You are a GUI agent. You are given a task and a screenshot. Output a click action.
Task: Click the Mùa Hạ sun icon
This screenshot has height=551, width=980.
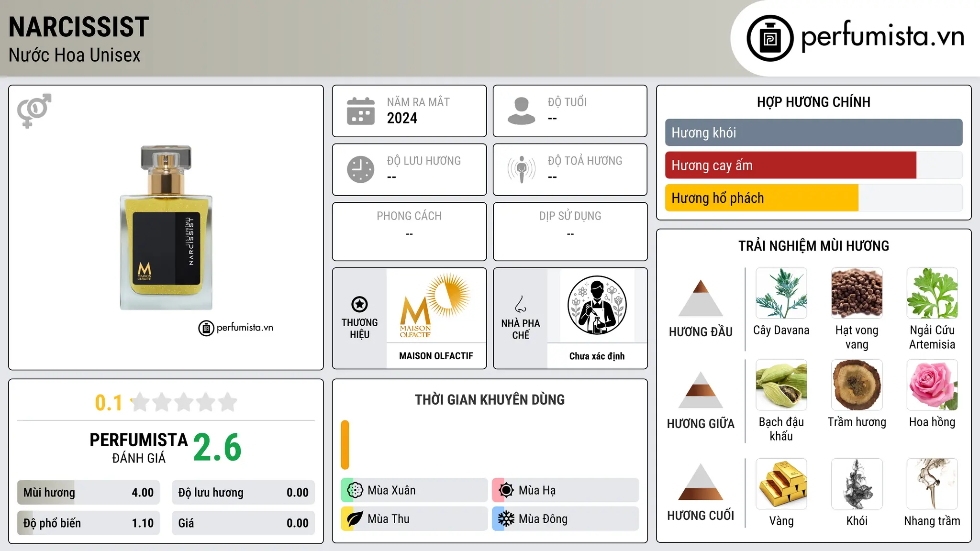[x=506, y=490]
